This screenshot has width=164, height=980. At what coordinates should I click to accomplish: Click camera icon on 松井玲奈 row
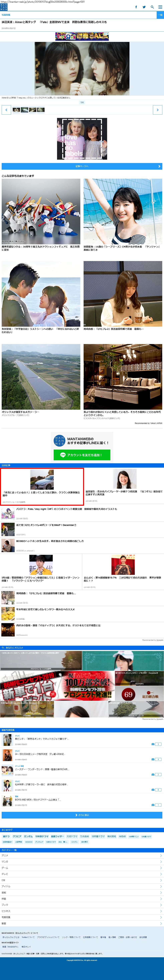[x=153, y=790]
